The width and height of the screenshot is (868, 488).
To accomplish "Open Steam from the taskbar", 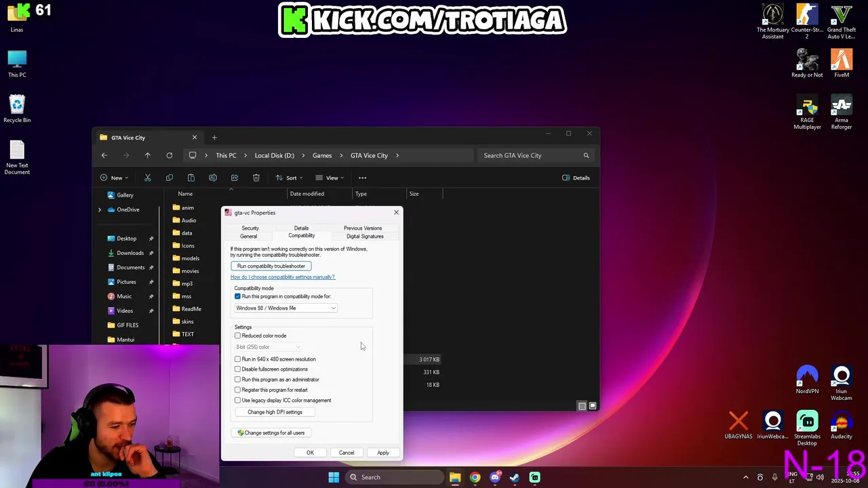I will click(x=515, y=477).
